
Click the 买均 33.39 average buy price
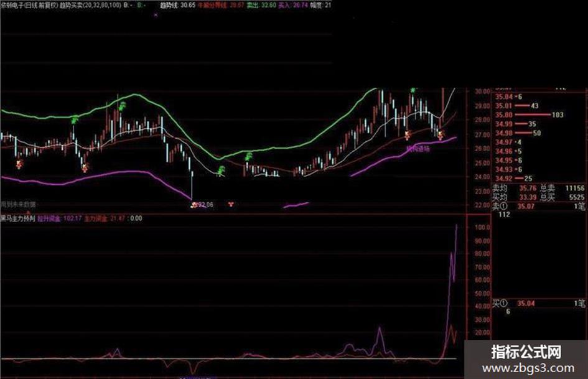pos(515,197)
